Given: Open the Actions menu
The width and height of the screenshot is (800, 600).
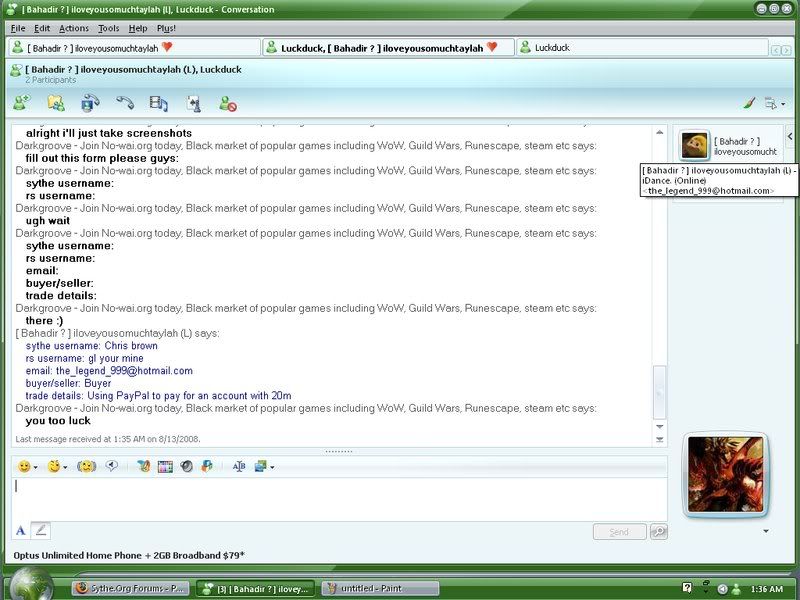Looking at the screenshot, I should pos(74,29).
